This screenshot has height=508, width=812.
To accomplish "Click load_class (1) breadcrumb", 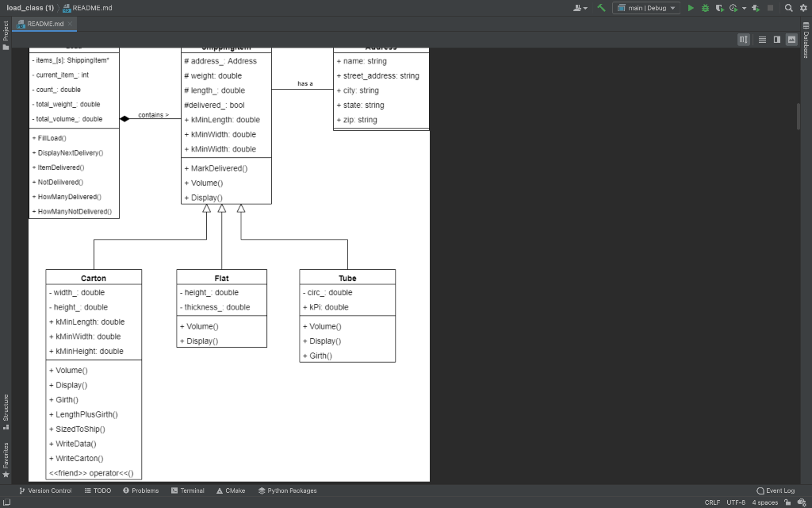I will 30,8.
